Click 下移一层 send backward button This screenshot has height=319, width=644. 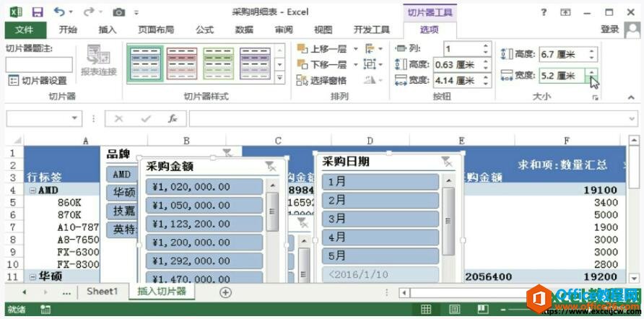(x=322, y=64)
